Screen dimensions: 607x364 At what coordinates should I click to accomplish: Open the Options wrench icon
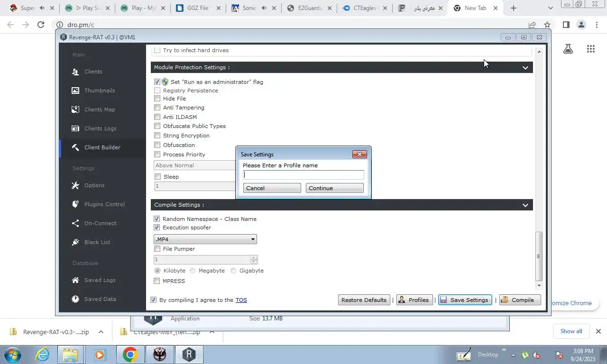[x=75, y=185]
